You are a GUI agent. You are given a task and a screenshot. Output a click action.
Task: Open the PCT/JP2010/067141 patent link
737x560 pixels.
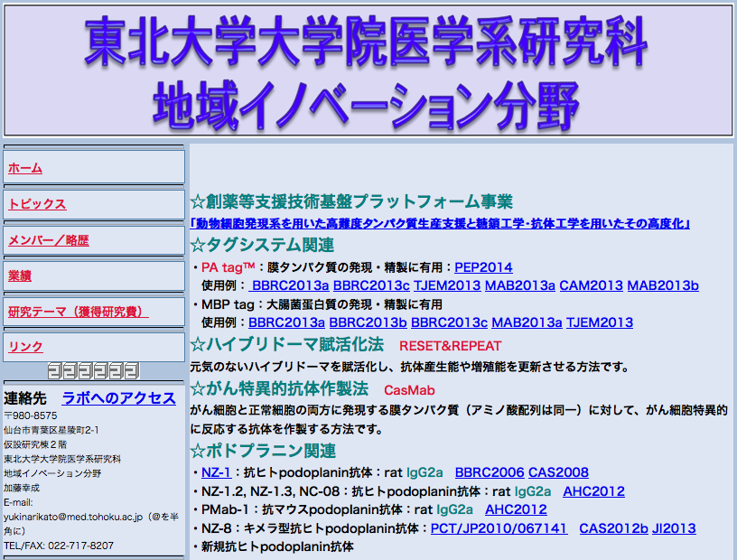(x=499, y=528)
